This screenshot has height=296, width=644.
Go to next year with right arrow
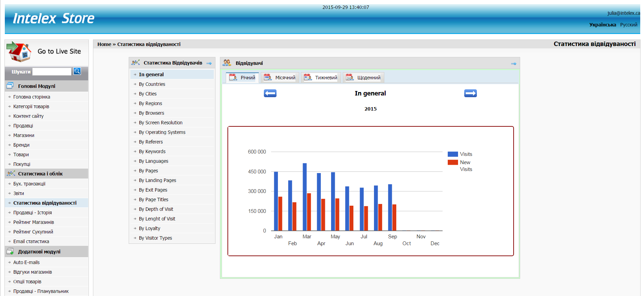pyautogui.click(x=470, y=93)
